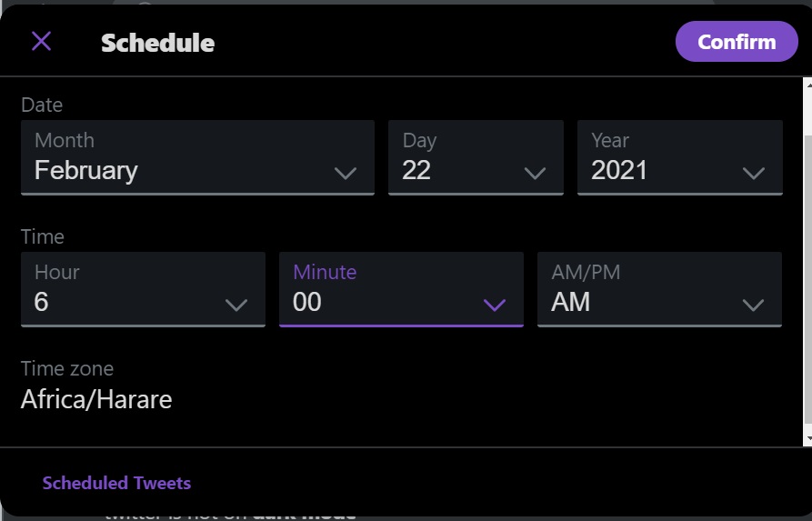The height and width of the screenshot is (521, 812).
Task: Confirm the scheduled time
Action: [737, 42]
